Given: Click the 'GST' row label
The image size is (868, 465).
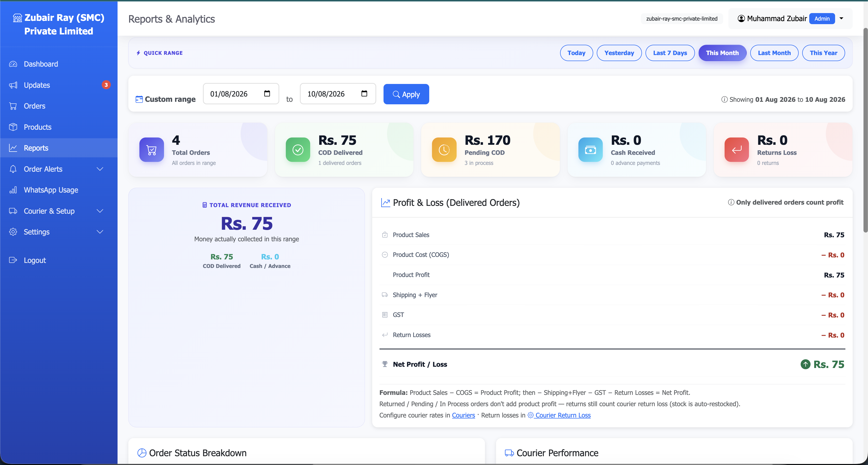Looking at the screenshot, I should pos(398,315).
